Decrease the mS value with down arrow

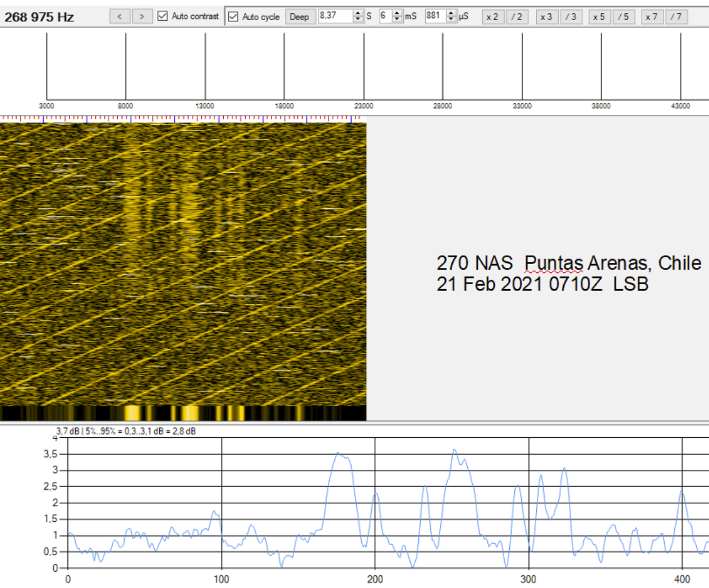(x=397, y=19)
